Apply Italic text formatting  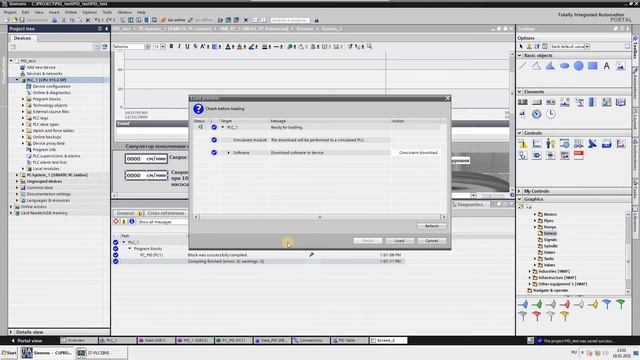pyautogui.click(x=179, y=47)
